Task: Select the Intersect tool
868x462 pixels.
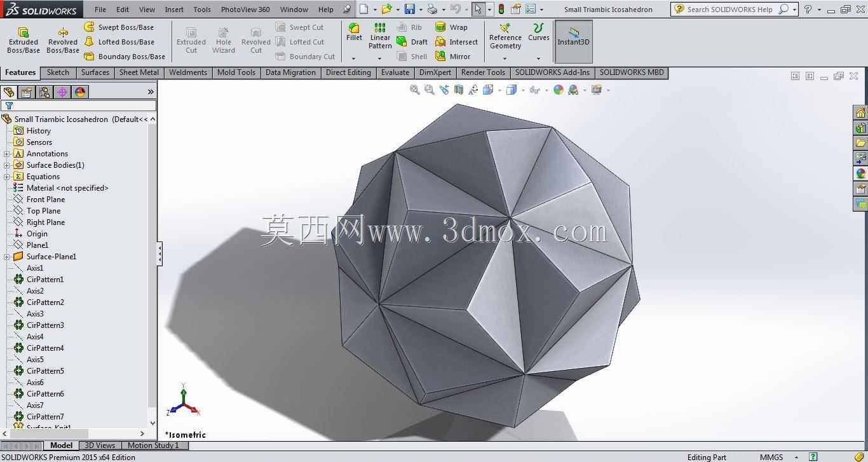Action: pos(457,42)
